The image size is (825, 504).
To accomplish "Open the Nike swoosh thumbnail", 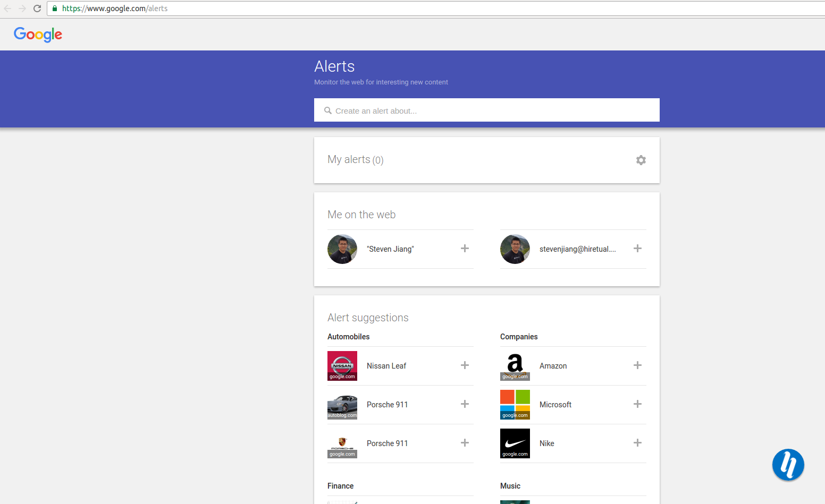I will tap(515, 443).
